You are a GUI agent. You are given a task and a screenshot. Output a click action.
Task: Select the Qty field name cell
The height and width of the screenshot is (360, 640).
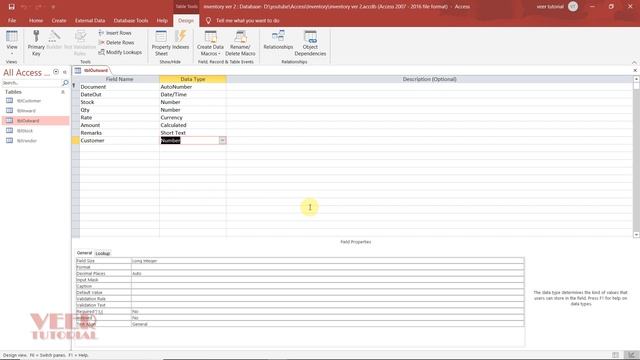tap(119, 110)
